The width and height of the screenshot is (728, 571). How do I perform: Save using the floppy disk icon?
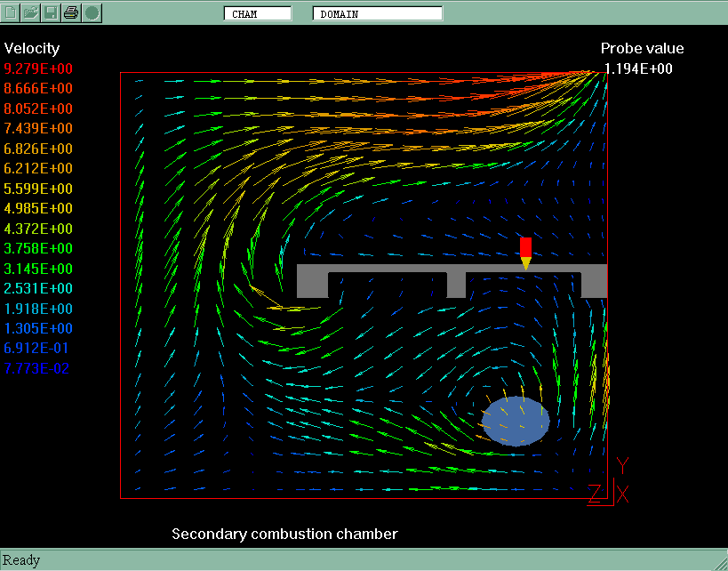tap(52, 12)
